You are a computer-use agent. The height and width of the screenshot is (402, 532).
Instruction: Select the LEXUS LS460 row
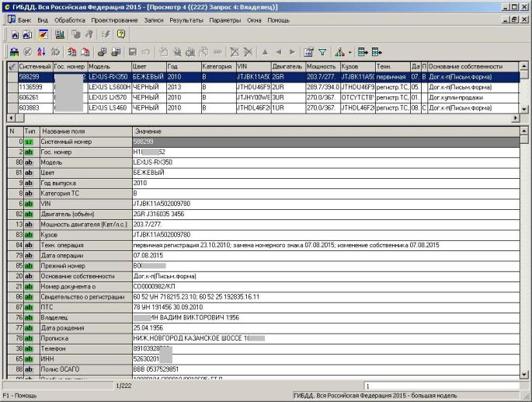point(263,108)
